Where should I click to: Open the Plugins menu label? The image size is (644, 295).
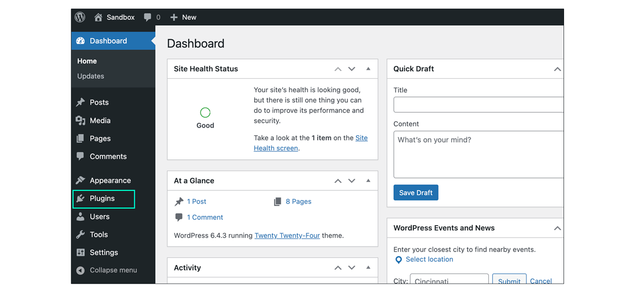(x=103, y=198)
